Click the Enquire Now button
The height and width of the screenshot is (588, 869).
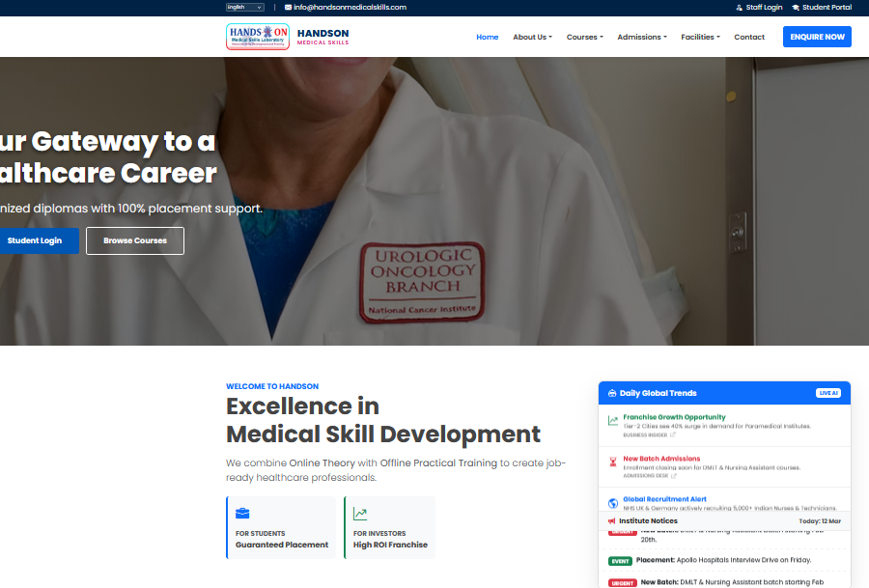[817, 37]
